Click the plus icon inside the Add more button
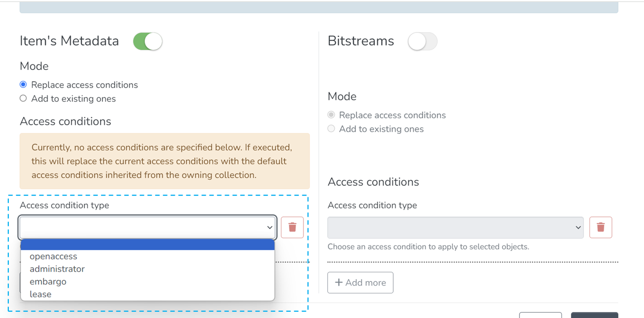Image resolution: width=644 pixels, height=318 pixels. (339, 282)
